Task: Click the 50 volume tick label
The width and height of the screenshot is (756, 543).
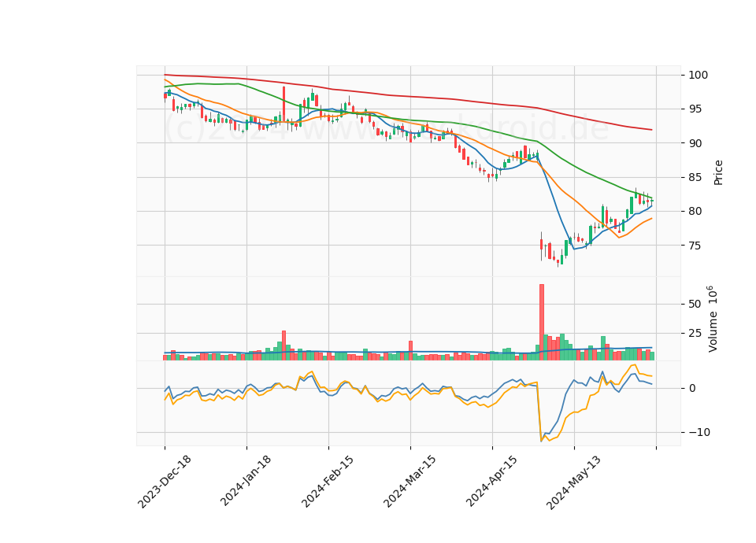Action: tap(695, 304)
